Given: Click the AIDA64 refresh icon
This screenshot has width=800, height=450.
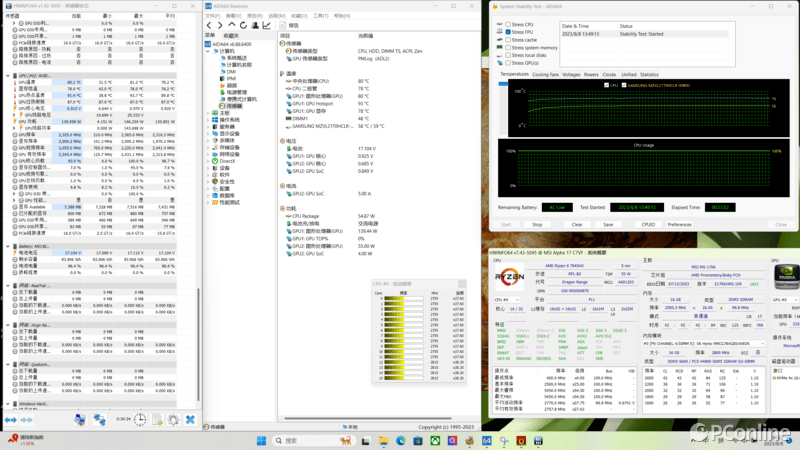Looking at the screenshot, I should pos(243,25).
